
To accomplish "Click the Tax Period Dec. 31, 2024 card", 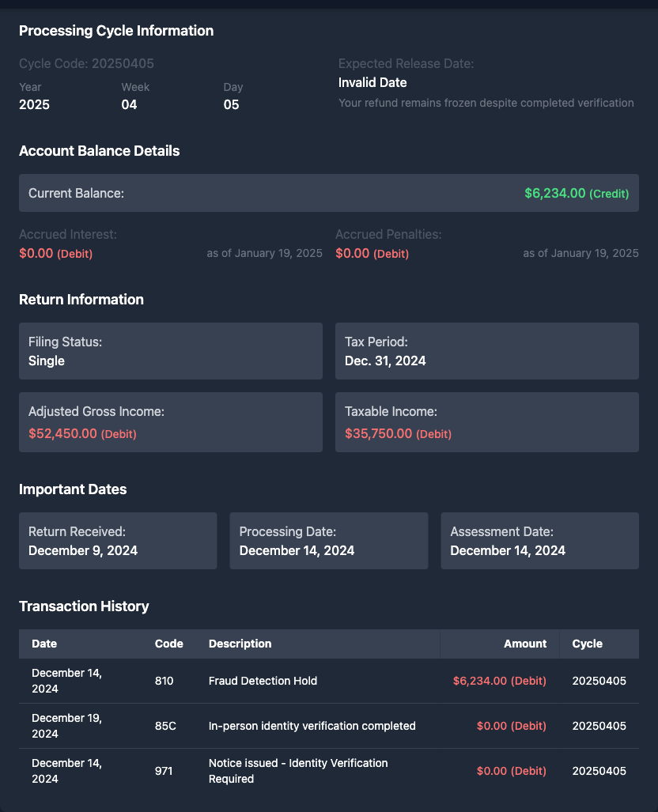I will pos(486,351).
